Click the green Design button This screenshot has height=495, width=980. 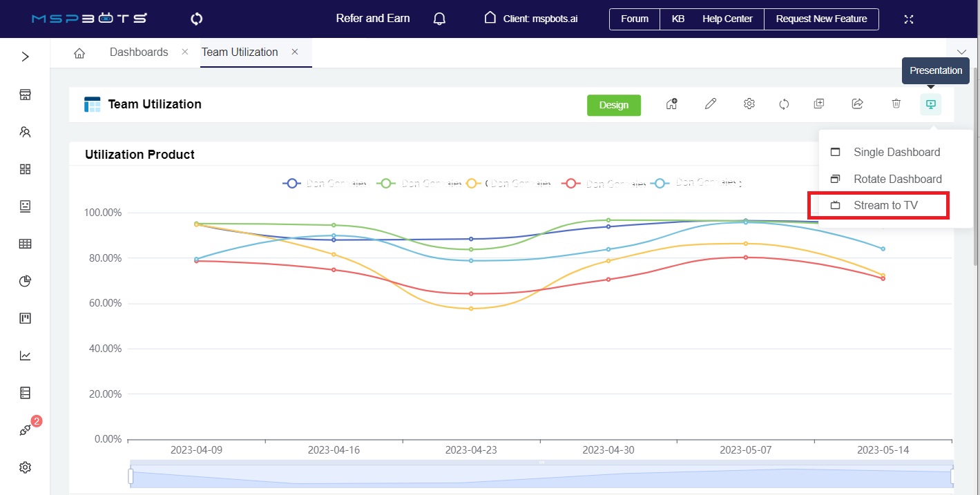[x=613, y=105]
